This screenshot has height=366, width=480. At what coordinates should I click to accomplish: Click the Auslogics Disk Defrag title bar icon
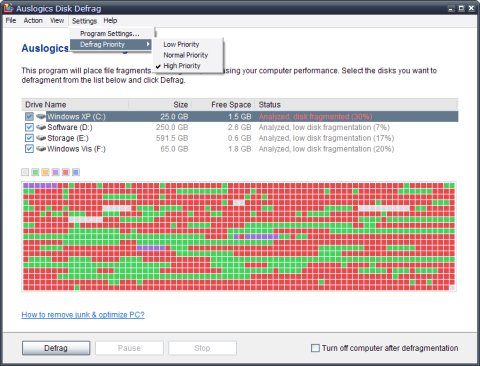coord(8,8)
